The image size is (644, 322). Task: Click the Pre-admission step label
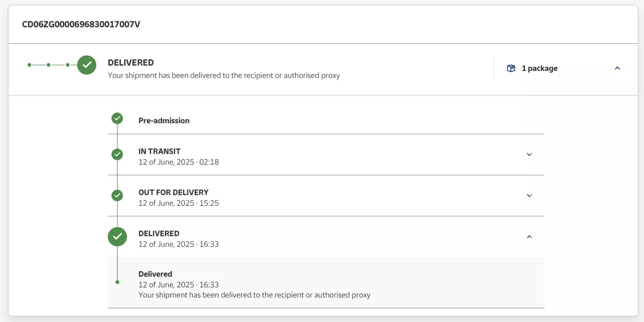(164, 120)
